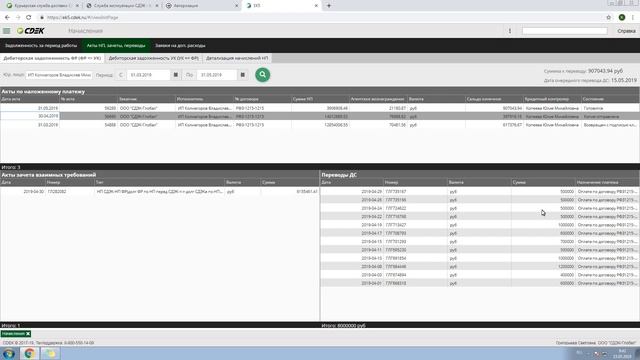Close the green Начисления bottom tab
This screenshot has height=360, width=640.
point(28,334)
